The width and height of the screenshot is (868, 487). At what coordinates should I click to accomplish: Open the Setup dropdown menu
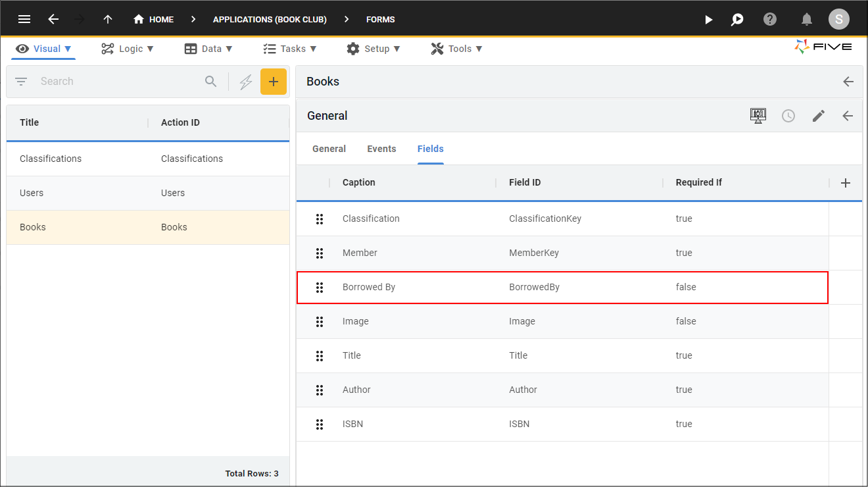[374, 49]
